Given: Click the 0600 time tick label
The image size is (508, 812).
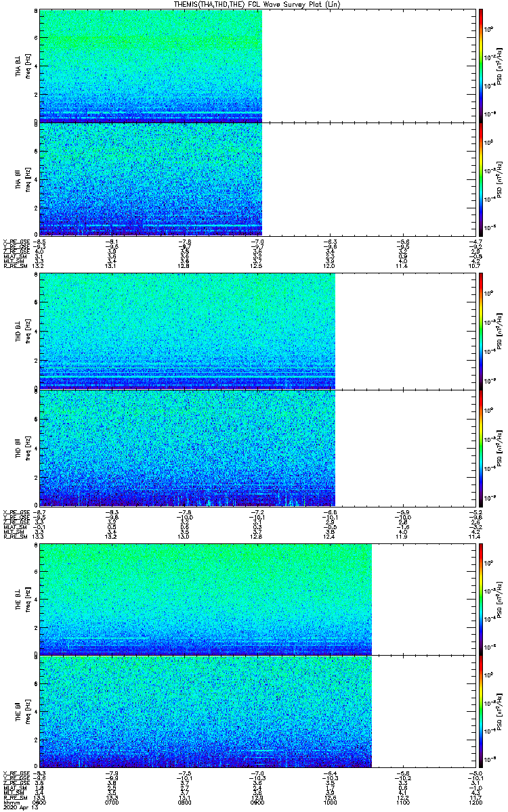Looking at the screenshot, I should [x=40, y=802].
